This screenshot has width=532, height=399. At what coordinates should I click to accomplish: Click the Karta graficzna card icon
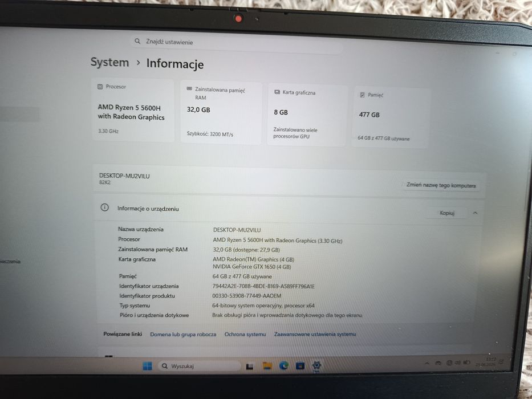point(277,92)
